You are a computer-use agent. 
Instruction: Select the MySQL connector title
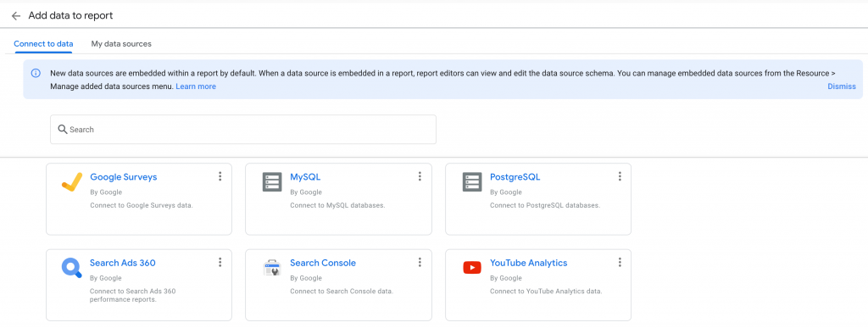pos(305,177)
